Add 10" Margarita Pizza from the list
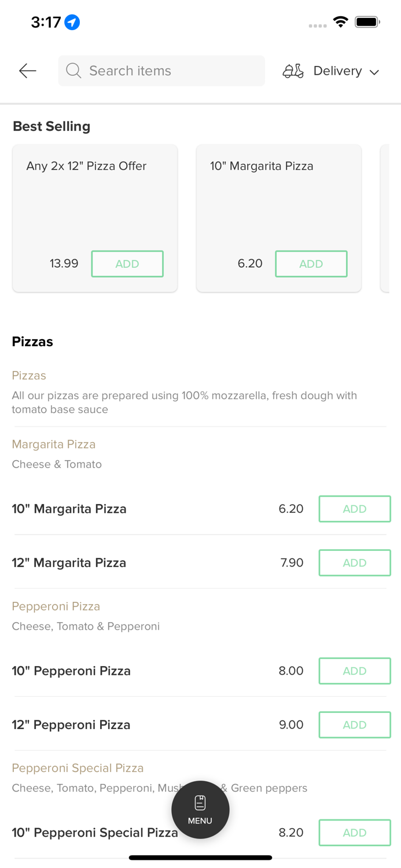The height and width of the screenshot is (868, 401). pos(354,509)
